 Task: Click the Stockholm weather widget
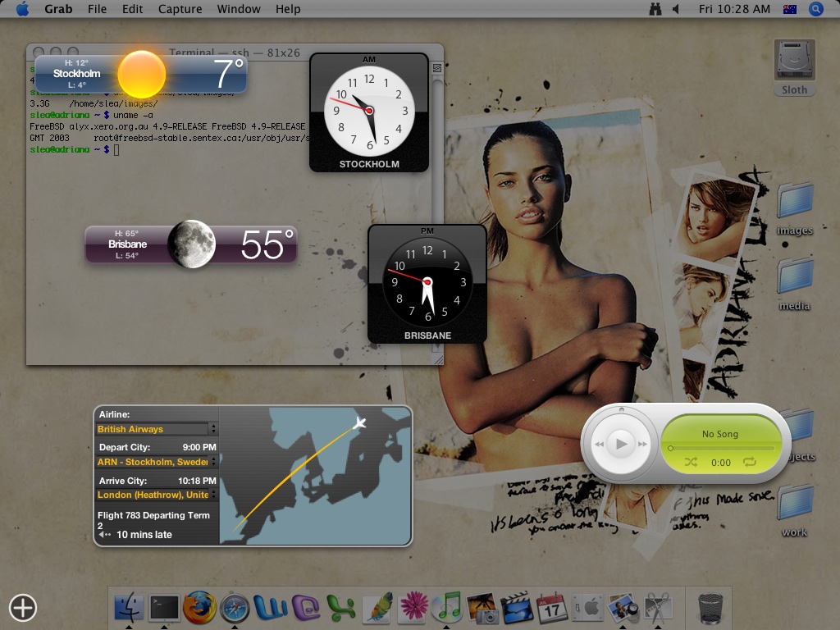tap(140, 74)
